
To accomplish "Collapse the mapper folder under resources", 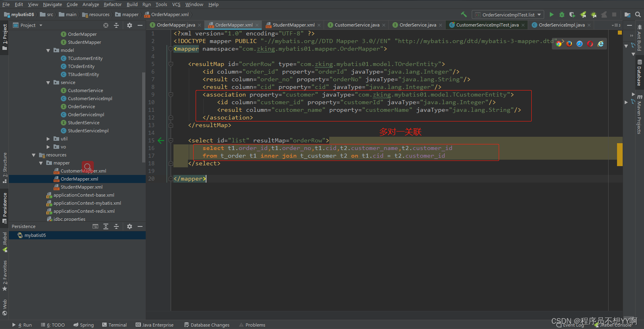I will [x=41, y=163].
